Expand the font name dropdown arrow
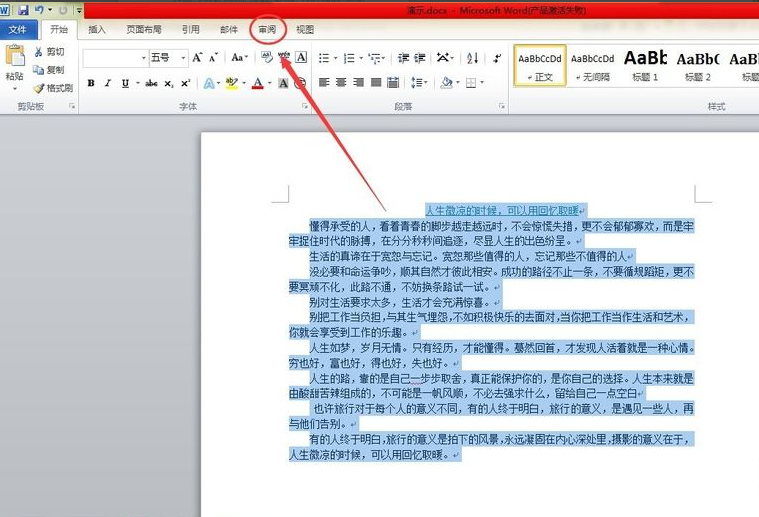The width and height of the screenshot is (759, 517). pos(143,58)
